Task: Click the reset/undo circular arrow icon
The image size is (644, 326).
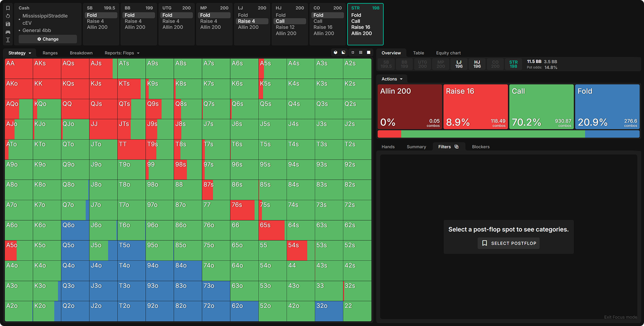Action: click(8, 16)
